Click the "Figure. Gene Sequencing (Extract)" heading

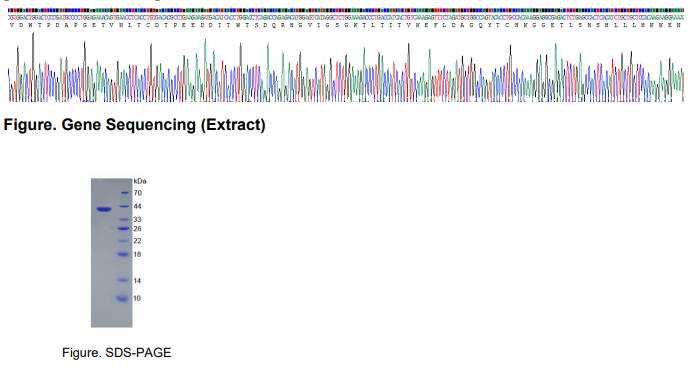pyautogui.click(x=134, y=125)
